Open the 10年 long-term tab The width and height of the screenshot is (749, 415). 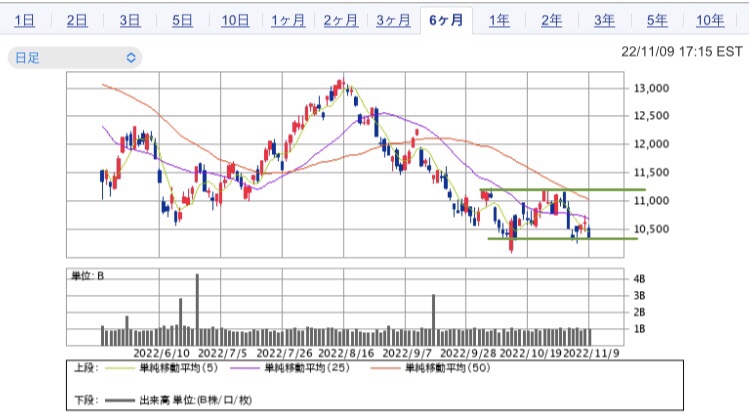click(710, 21)
